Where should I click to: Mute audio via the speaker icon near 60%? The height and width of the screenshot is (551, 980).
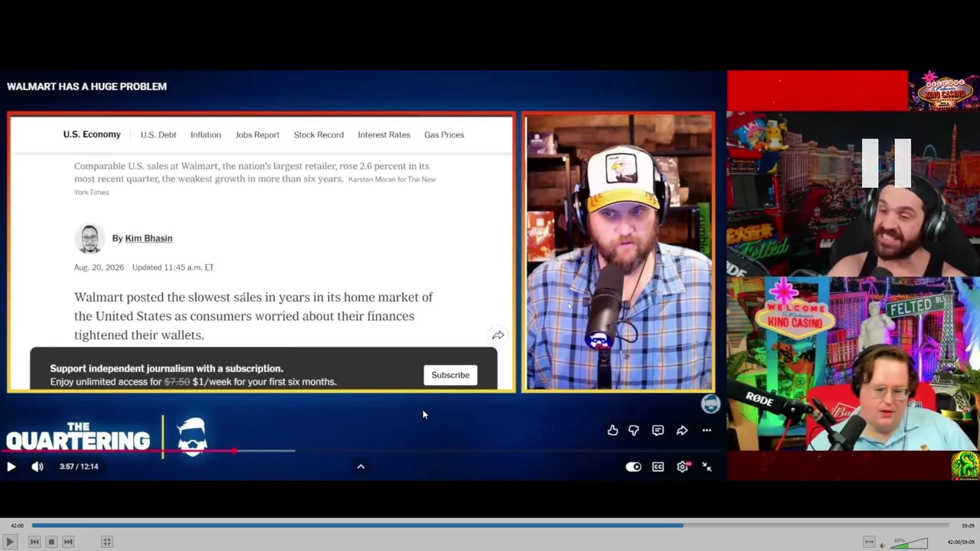pos(883,545)
